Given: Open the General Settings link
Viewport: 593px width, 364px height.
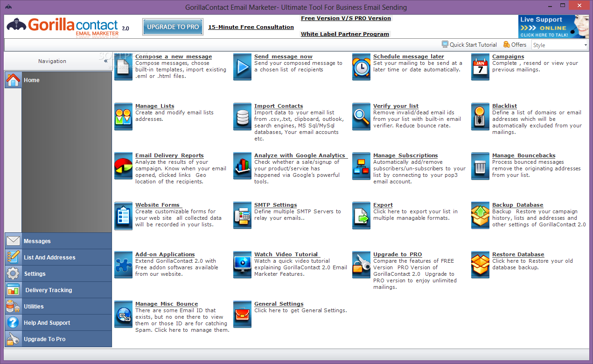Looking at the screenshot, I should click(279, 304).
